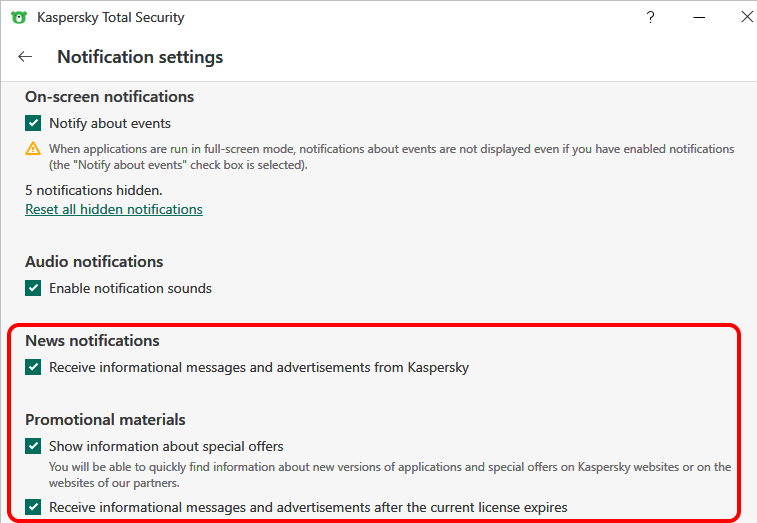Open help with the question mark icon
The image size is (757, 523).
click(x=650, y=17)
